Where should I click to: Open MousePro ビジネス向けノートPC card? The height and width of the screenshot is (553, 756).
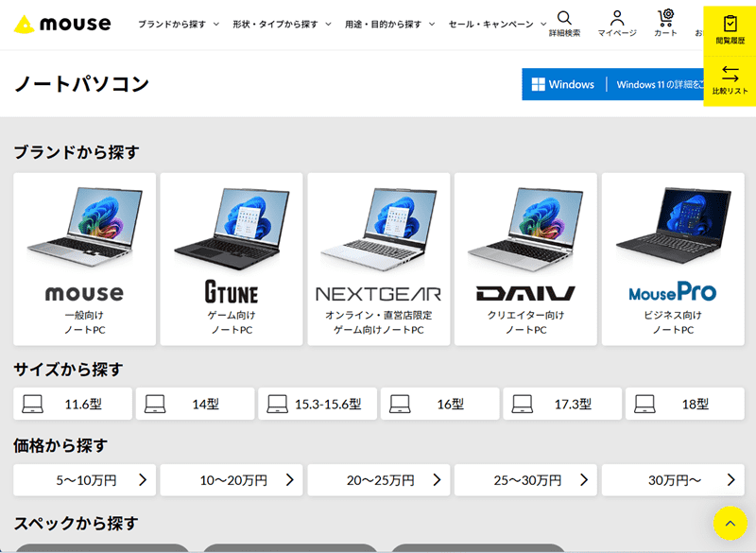coord(673,259)
